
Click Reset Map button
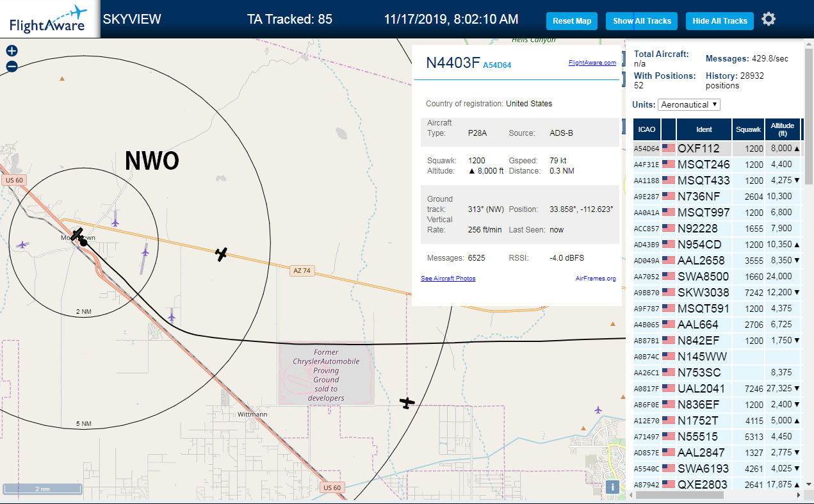click(x=572, y=21)
